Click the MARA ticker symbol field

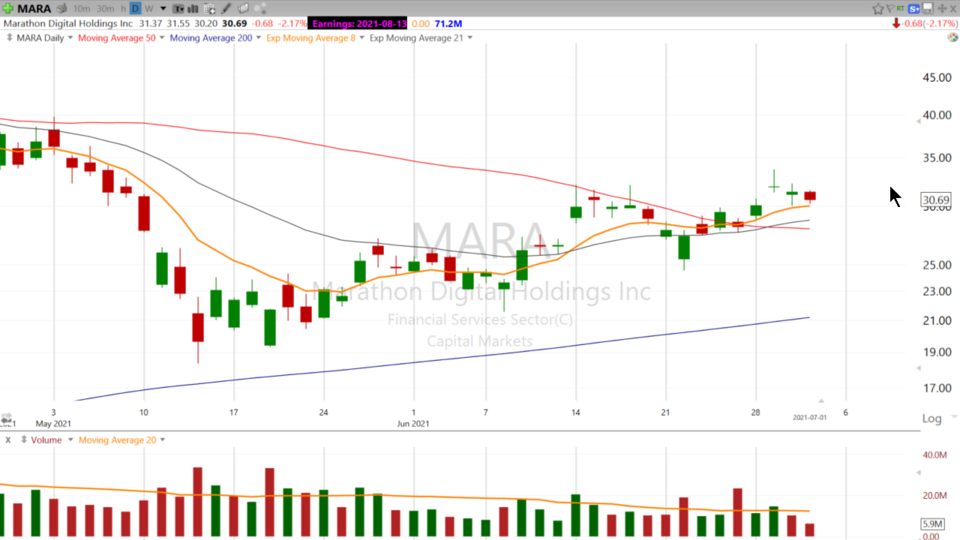34,9
